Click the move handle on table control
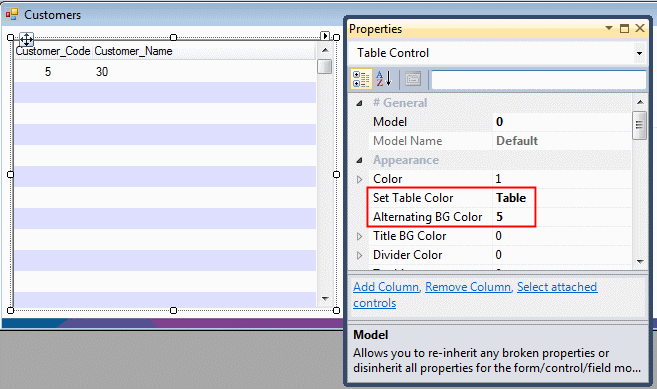The width and height of the screenshot is (657, 389). 26,40
